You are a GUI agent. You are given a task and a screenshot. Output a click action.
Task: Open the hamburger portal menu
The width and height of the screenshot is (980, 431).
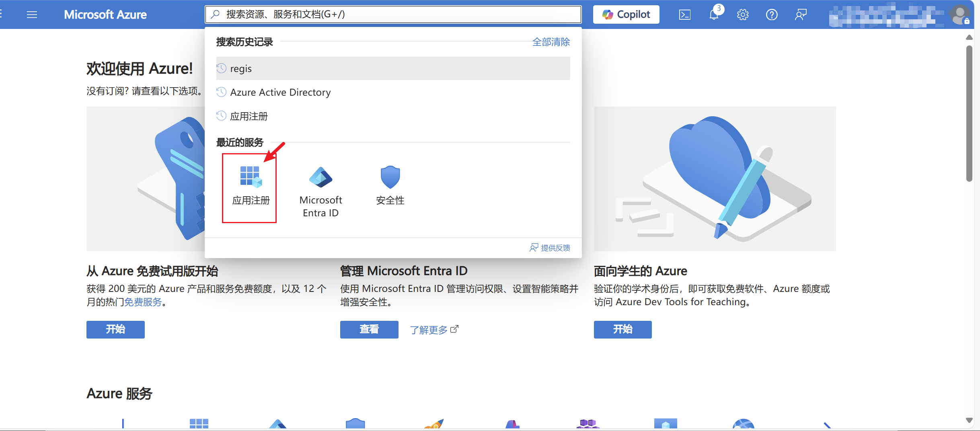point(32,15)
